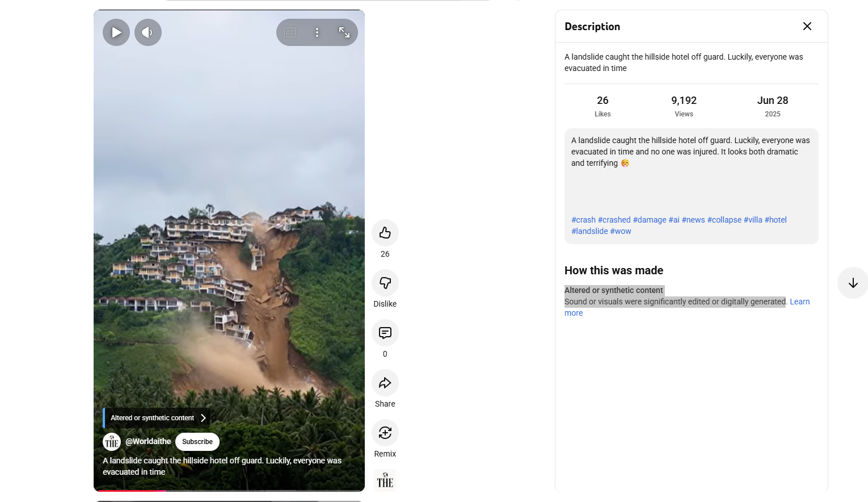Like this Short with thumbs up
This screenshot has width=868, height=502.
385,233
